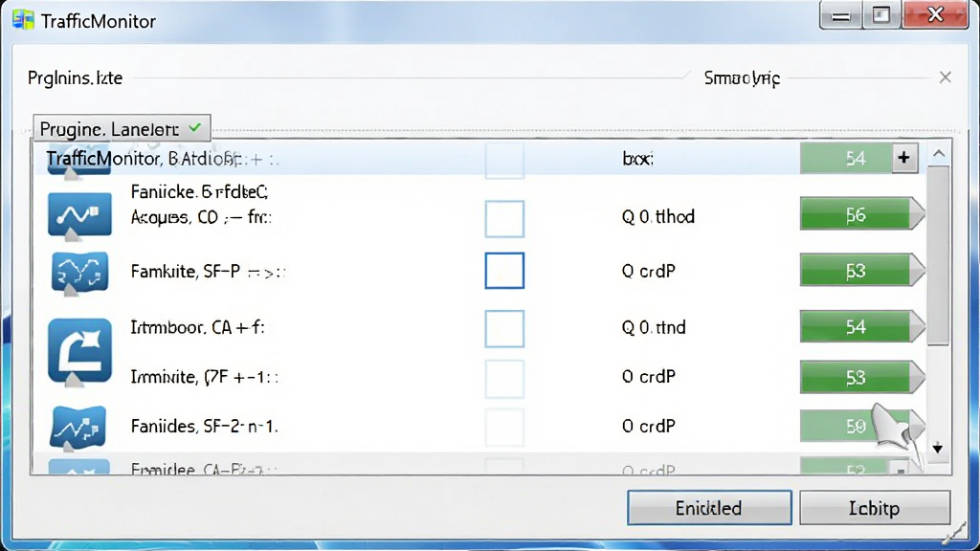Click 'O crdP' in the Faniides row
980x551 pixels.
[649, 426]
